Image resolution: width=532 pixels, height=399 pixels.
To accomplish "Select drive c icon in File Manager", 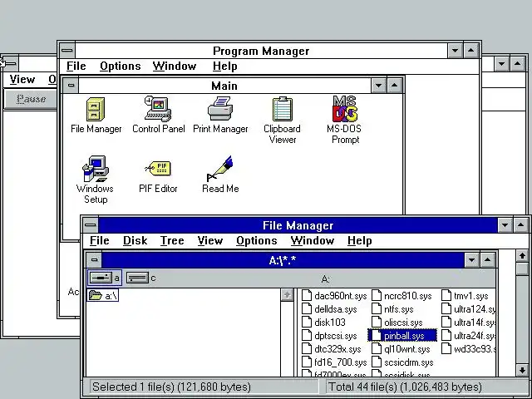I will (140, 278).
